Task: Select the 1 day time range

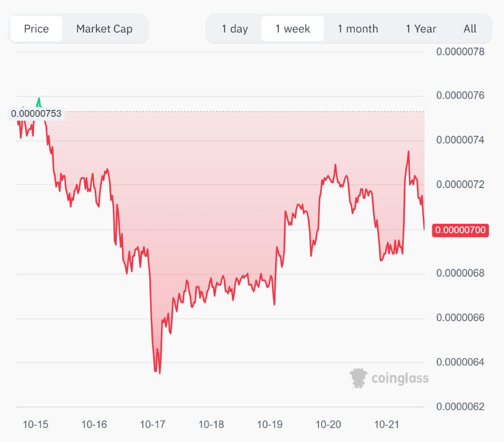Action: click(234, 29)
